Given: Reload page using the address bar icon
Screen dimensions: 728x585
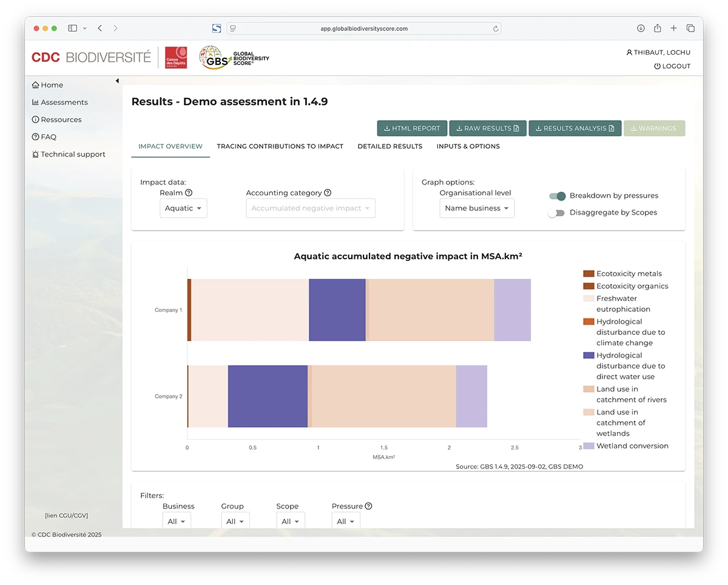Looking at the screenshot, I should click(x=496, y=29).
